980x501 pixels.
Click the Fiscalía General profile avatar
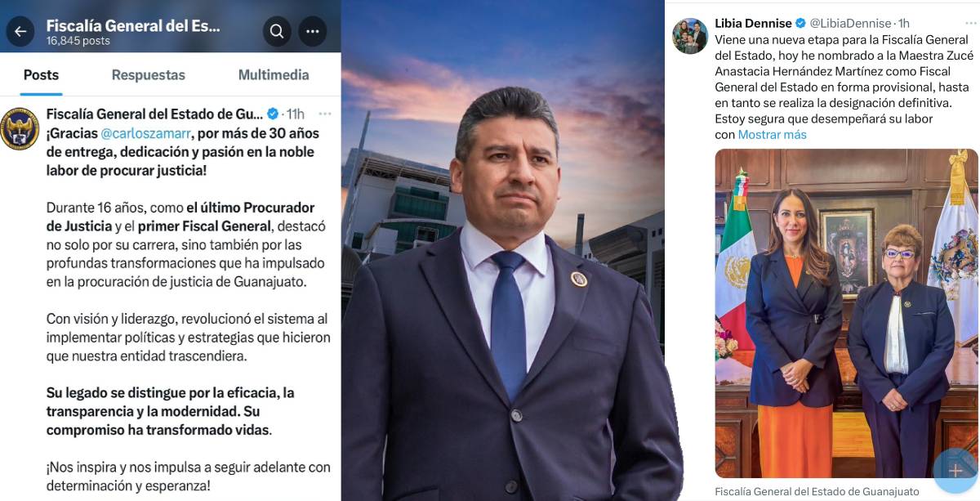20,128
